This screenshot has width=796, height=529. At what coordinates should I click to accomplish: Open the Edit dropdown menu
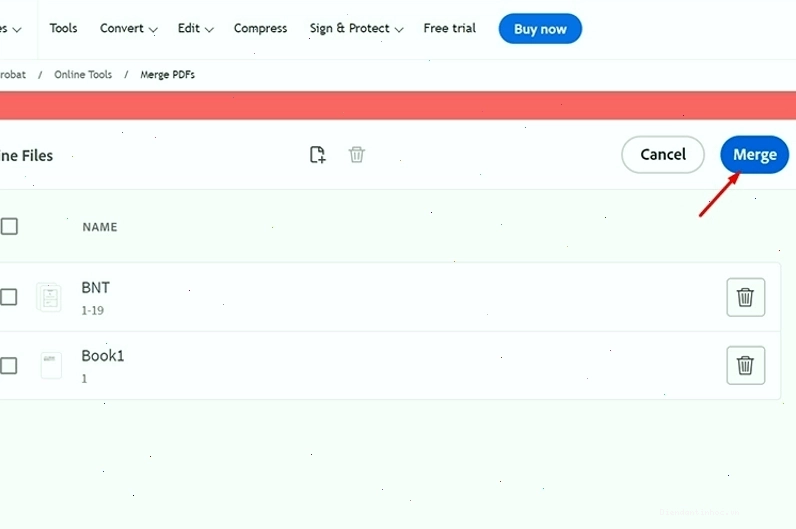tap(195, 28)
